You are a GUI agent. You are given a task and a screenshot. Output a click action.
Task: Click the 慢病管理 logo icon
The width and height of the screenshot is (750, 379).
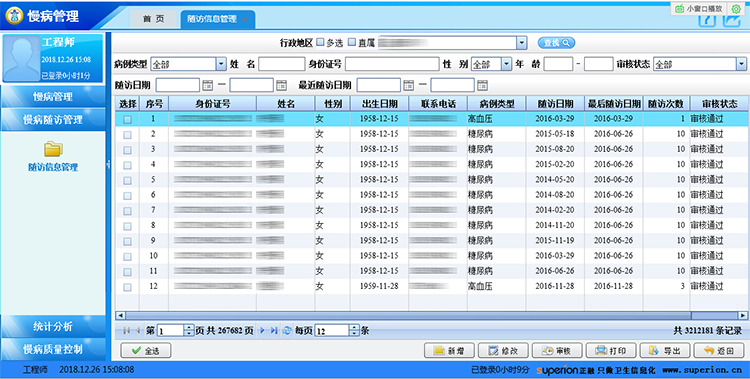coord(14,15)
